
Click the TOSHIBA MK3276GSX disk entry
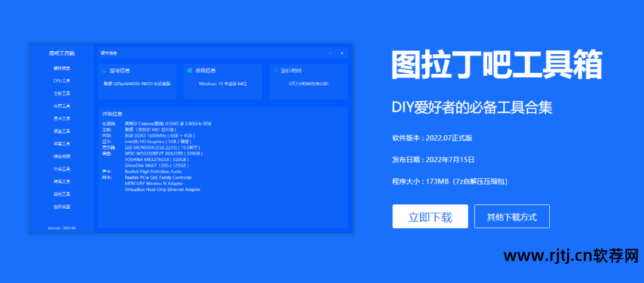pos(157,159)
